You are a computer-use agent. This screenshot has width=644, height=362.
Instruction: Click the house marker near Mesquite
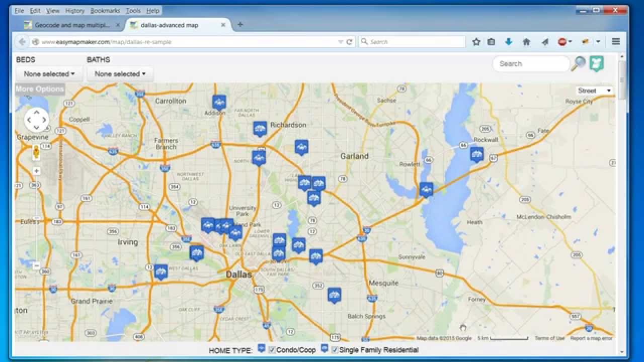334,295
